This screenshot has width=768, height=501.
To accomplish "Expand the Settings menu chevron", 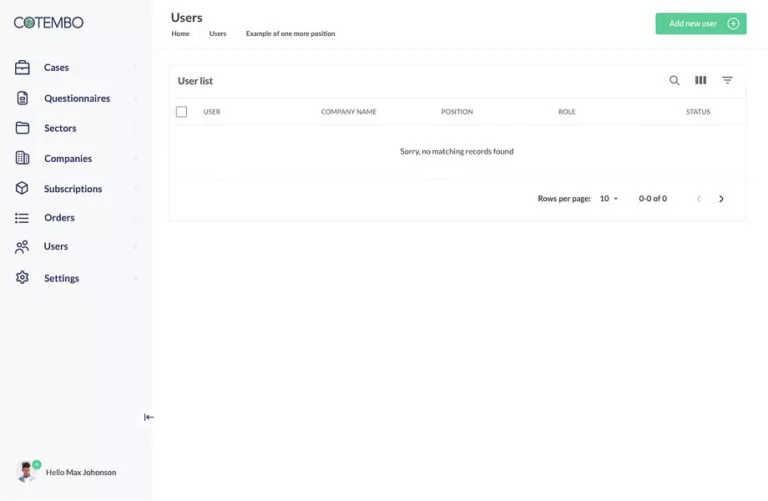I will tap(135, 278).
